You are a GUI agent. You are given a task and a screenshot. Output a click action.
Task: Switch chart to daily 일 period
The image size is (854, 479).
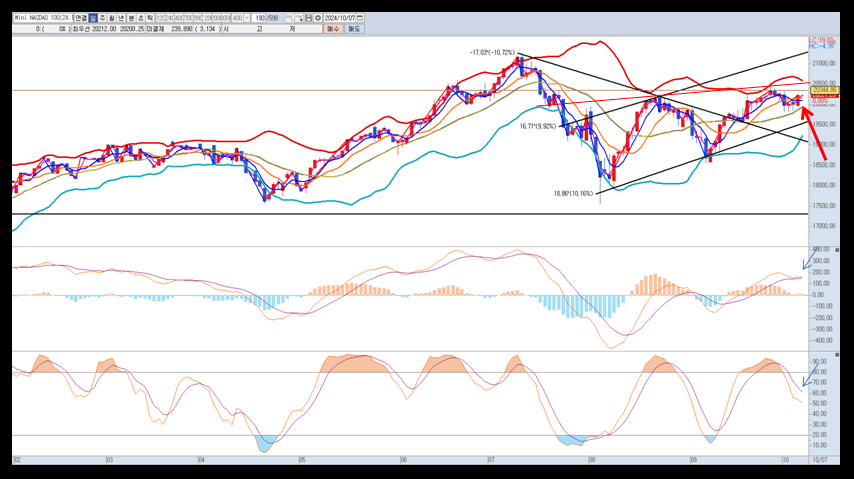[93, 18]
